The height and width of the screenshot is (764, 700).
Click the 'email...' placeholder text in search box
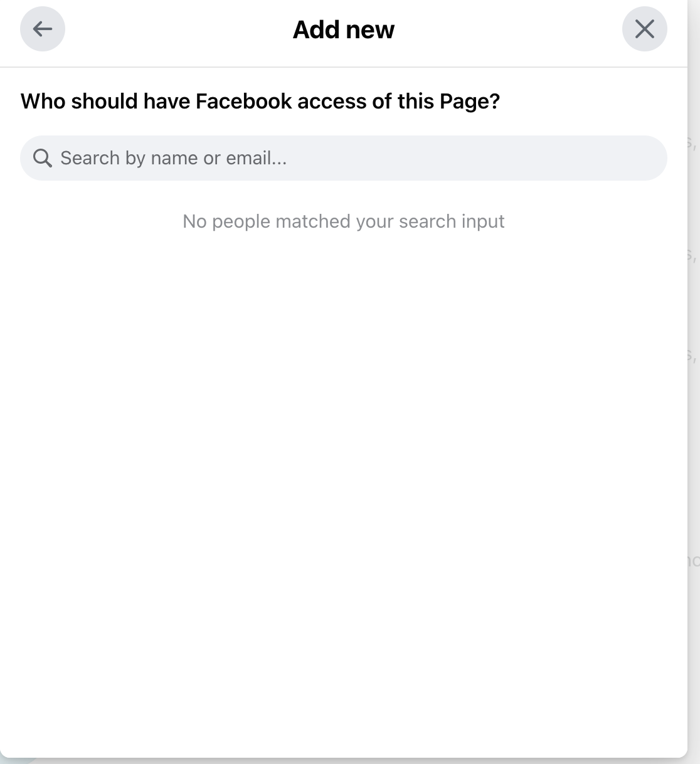tap(257, 158)
